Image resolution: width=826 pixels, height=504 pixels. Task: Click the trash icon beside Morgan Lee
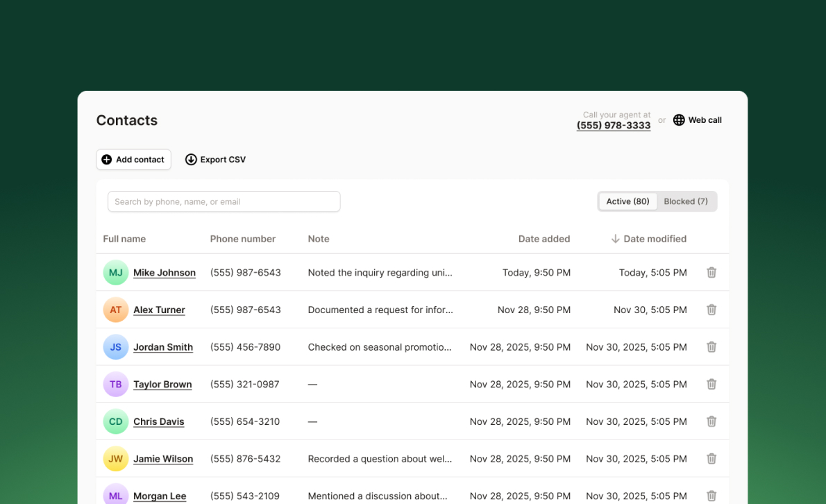click(711, 496)
